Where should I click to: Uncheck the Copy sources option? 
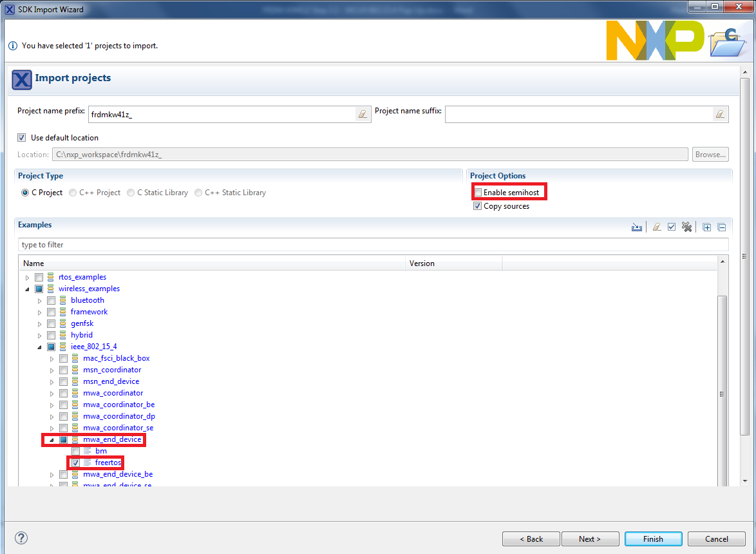[x=478, y=206]
